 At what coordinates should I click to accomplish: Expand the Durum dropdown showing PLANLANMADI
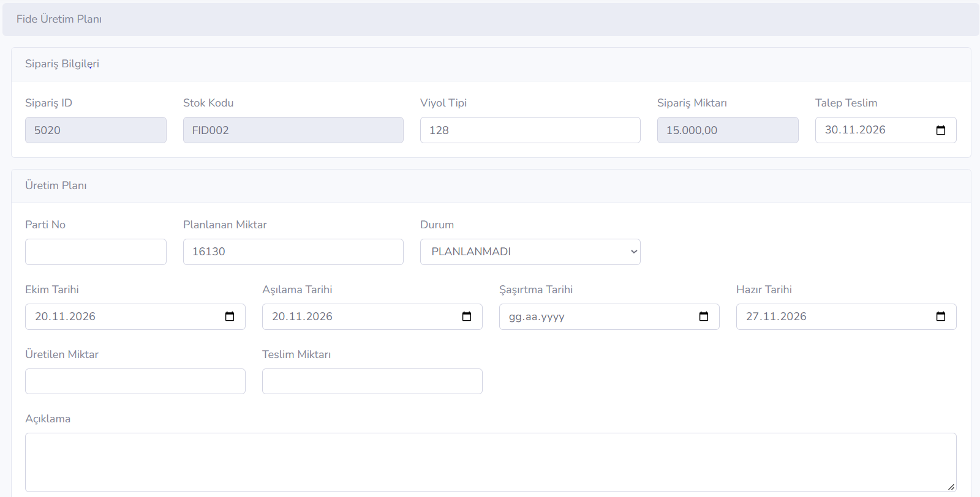point(530,252)
